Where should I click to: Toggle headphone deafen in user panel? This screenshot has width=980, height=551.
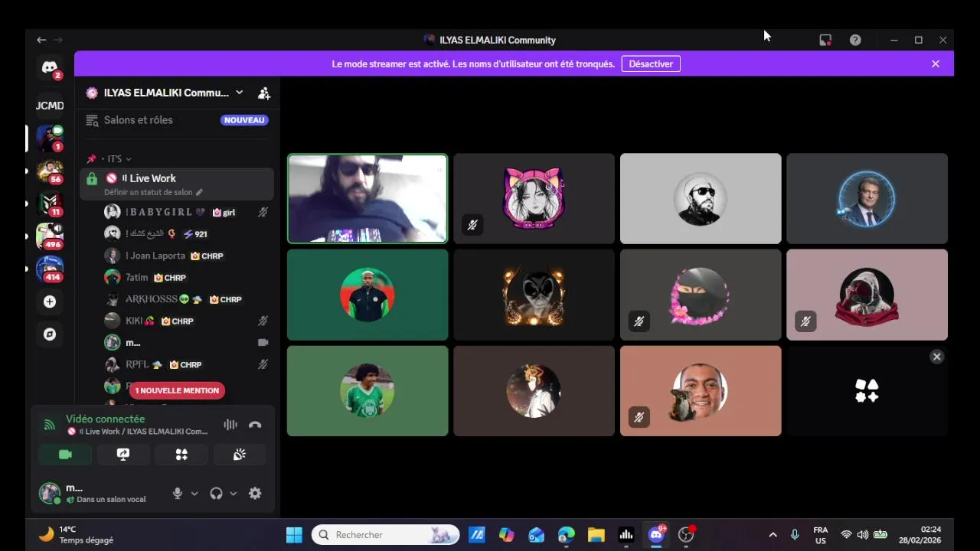pos(216,494)
